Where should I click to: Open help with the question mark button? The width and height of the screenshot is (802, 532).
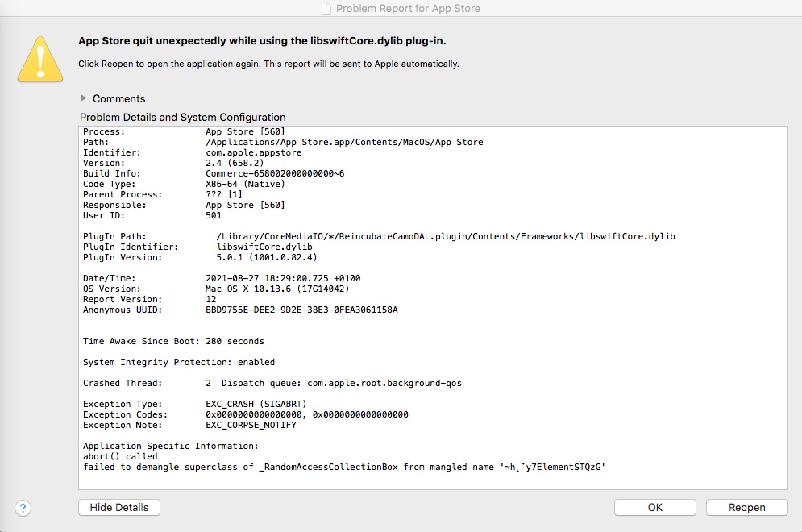coord(23,508)
